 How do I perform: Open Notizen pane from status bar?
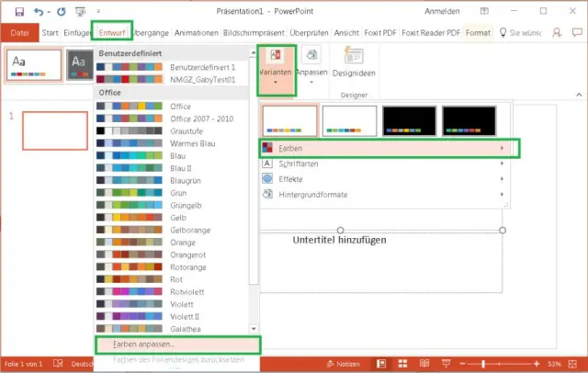coord(343,364)
